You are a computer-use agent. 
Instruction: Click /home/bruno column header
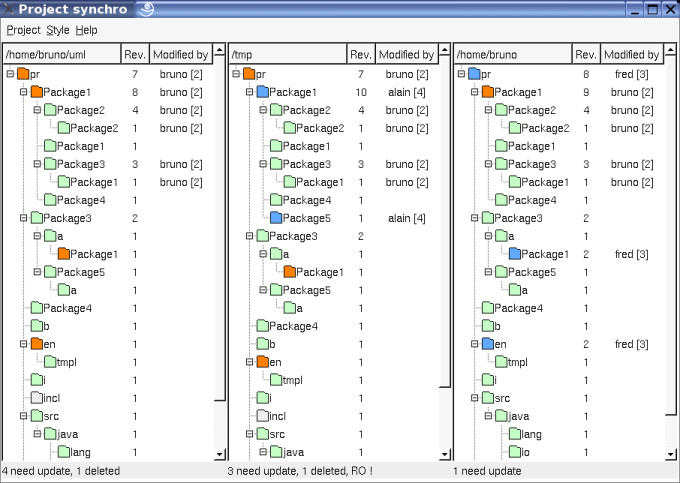point(513,54)
